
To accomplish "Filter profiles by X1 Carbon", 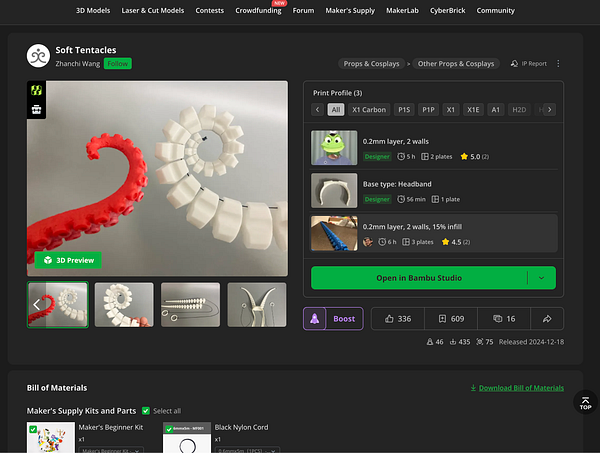I will (x=369, y=110).
